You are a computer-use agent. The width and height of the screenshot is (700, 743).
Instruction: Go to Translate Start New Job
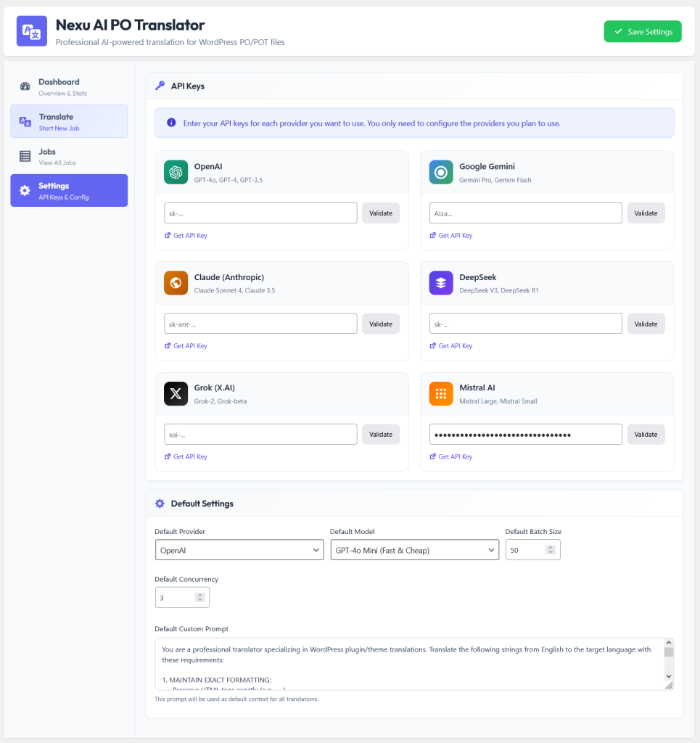tap(69, 121)
